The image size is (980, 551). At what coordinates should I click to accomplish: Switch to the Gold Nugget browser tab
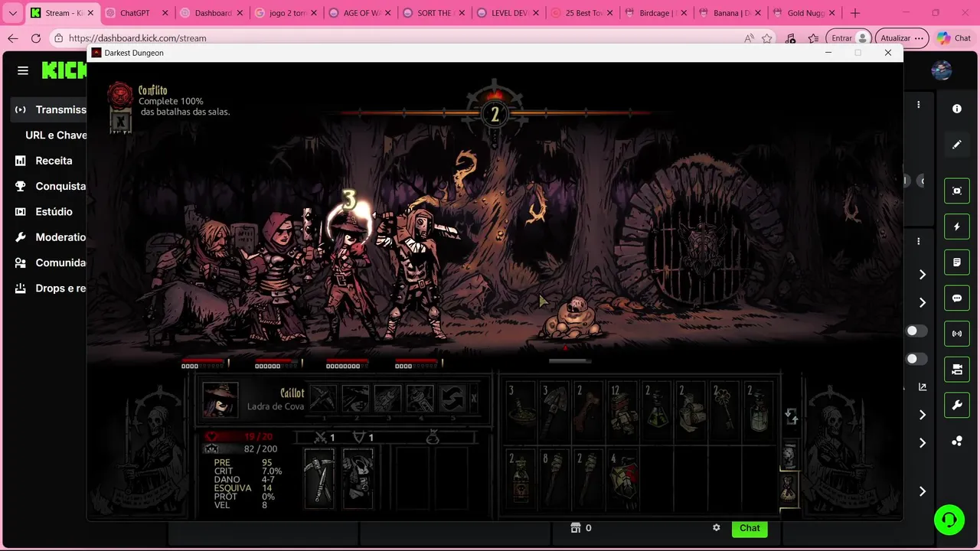tap(803, 13)
